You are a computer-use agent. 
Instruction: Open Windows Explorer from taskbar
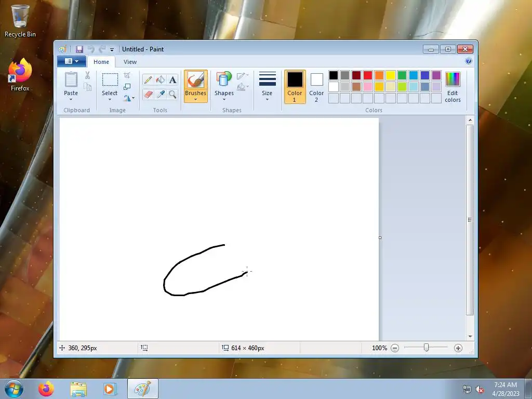coord(78,389)
